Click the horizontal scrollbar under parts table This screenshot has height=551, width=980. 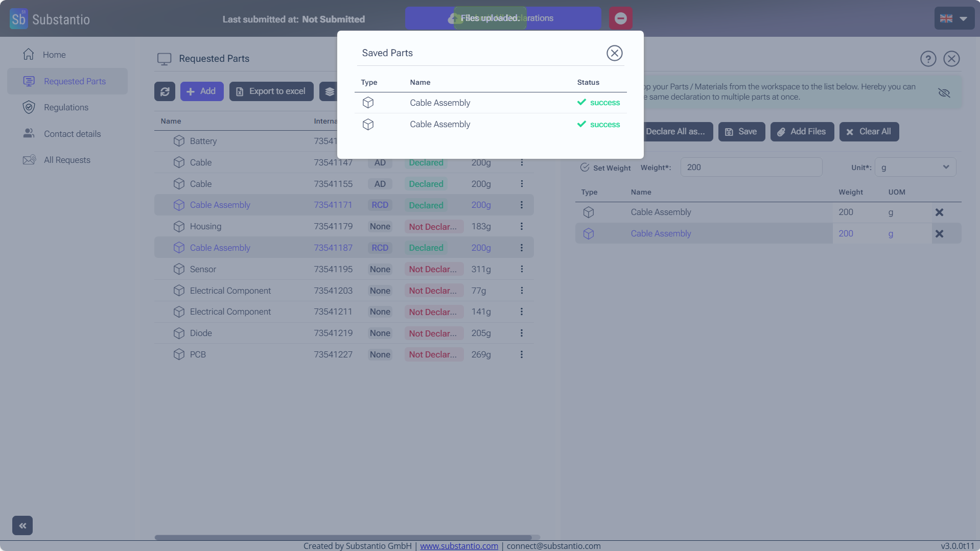click(343, 537)
